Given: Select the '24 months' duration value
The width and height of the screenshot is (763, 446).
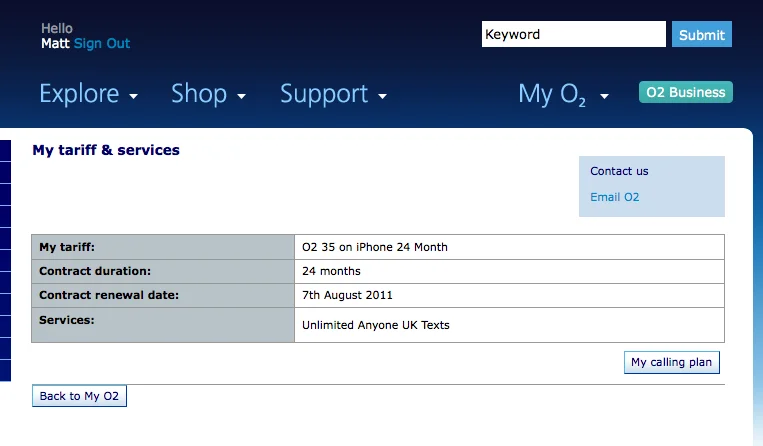Looking at the screenshot, I should coord(331,271).
